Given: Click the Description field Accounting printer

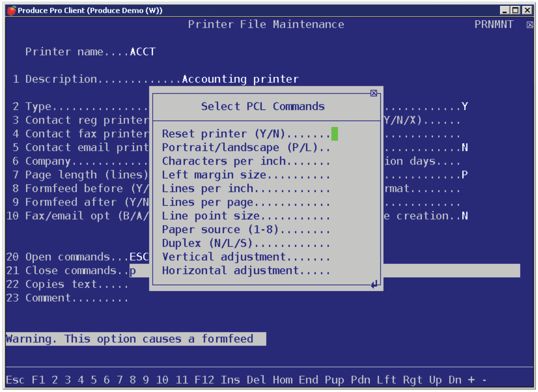Looking at the screenshot, I should click(240, 79).
